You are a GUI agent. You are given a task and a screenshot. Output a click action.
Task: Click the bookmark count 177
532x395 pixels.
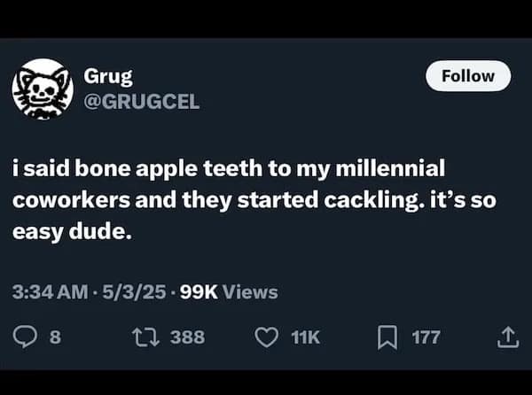pyautogui.click(x=426, y=337)
